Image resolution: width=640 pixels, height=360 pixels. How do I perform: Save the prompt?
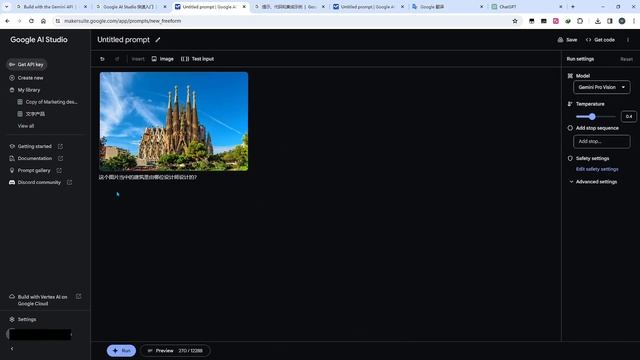coord(567,40)
